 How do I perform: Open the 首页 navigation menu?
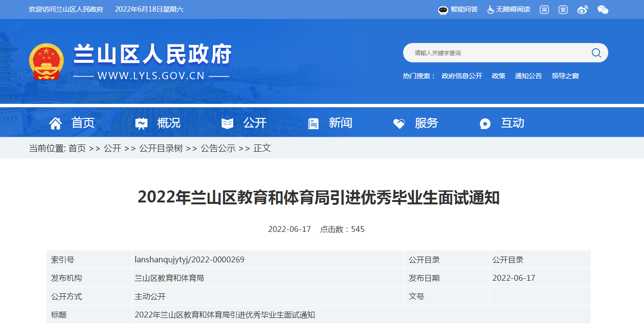coord(83,123)
